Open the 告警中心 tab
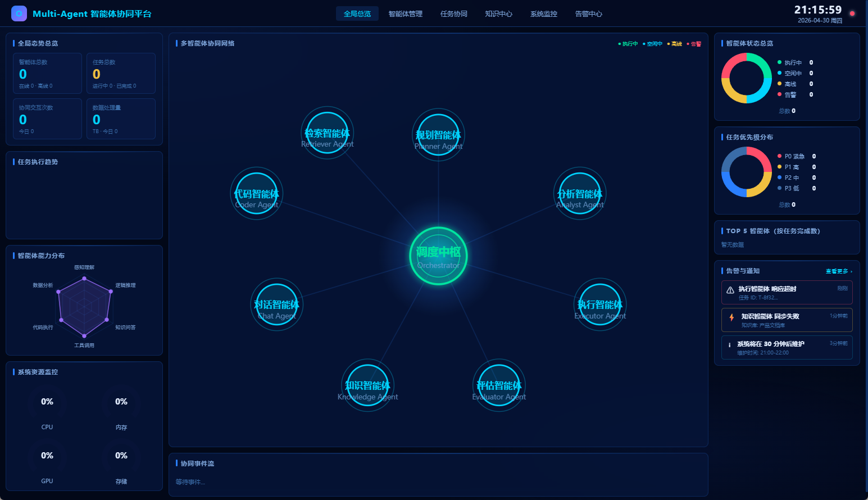Image resolution: width=868 pixels, height=500 pixels. click(x=589, y=13)
